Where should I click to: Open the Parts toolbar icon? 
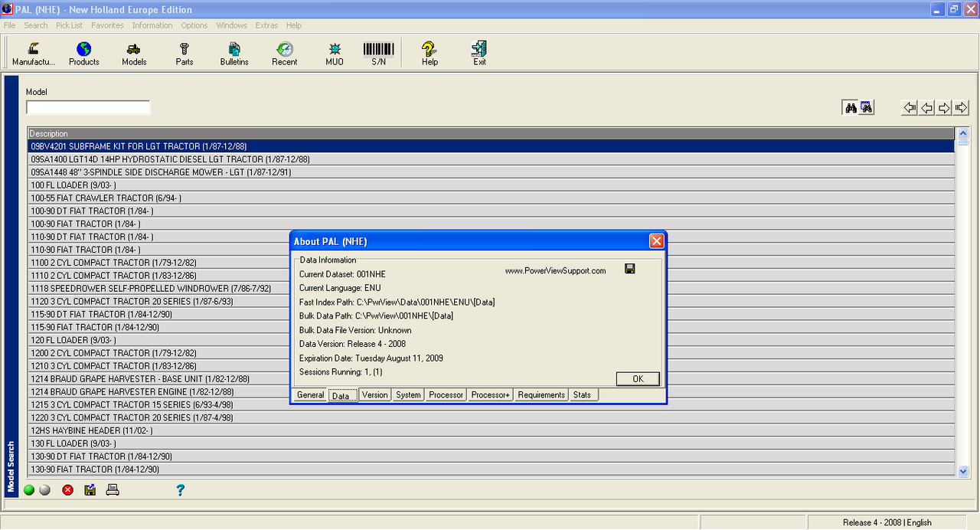click(185, 54)
